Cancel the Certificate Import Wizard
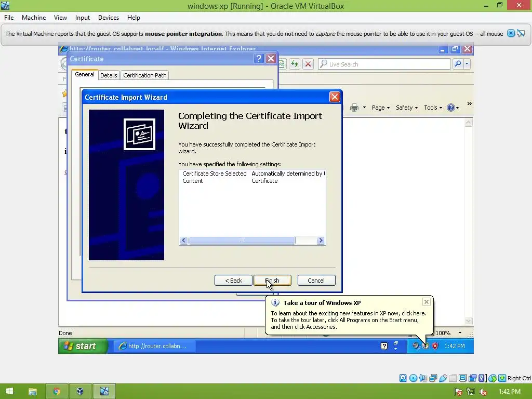This screenshot has width=532, height=399. 316,281
